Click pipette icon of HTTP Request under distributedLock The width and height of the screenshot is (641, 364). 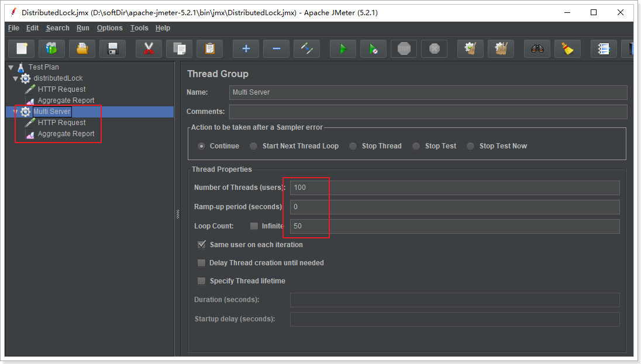(x=30, y=89)
